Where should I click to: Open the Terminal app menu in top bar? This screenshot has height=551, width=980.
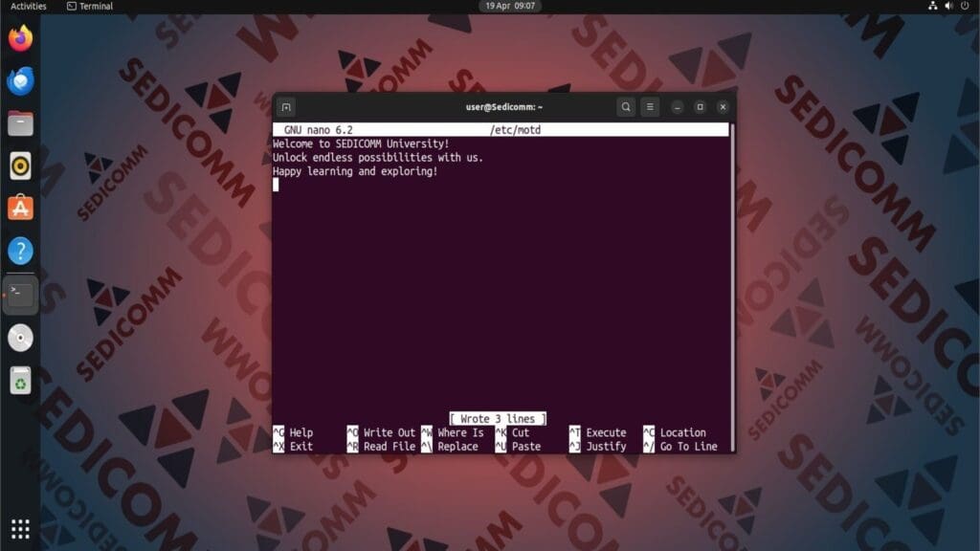(x=89, y=7)
